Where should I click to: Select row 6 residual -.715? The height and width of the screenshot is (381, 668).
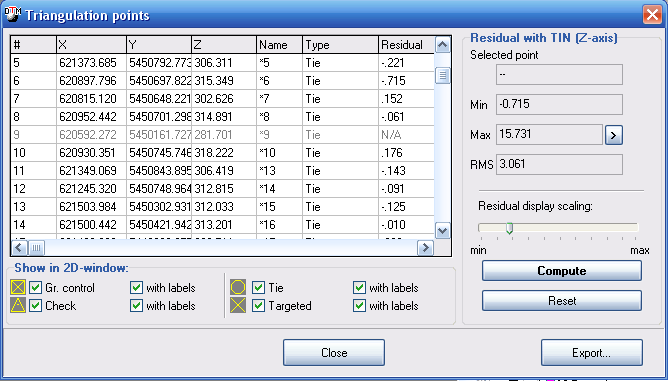tap(407, 81)
